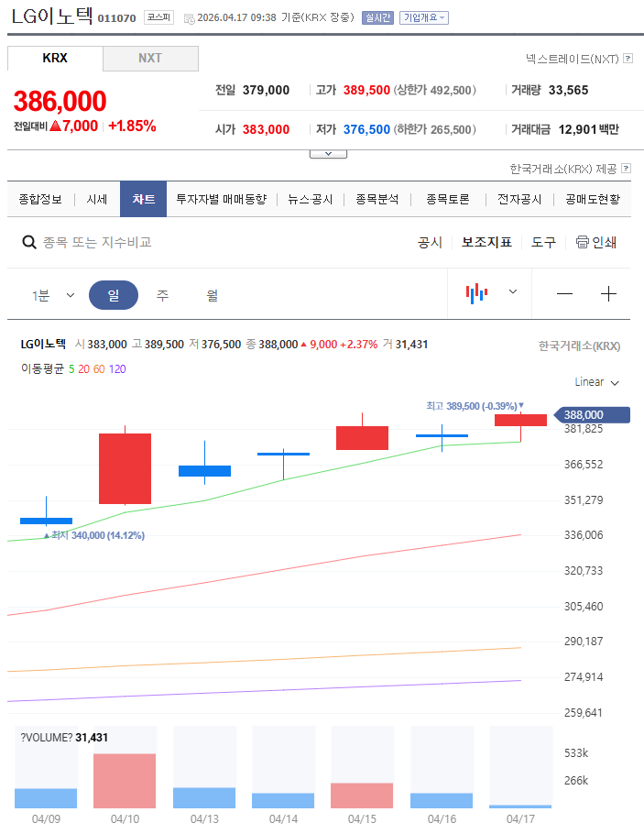Open the candlestick chart type icon
644x834 pixels.
(x=476, y=293)
